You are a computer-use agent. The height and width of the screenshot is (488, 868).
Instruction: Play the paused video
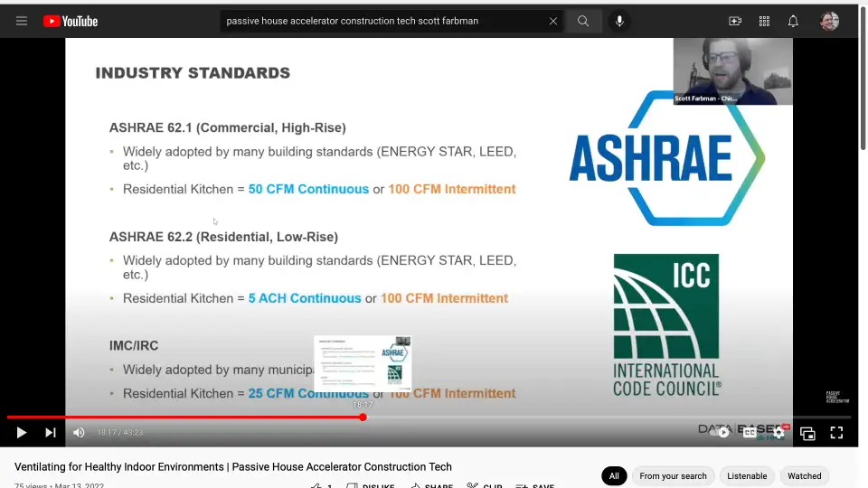22,433
